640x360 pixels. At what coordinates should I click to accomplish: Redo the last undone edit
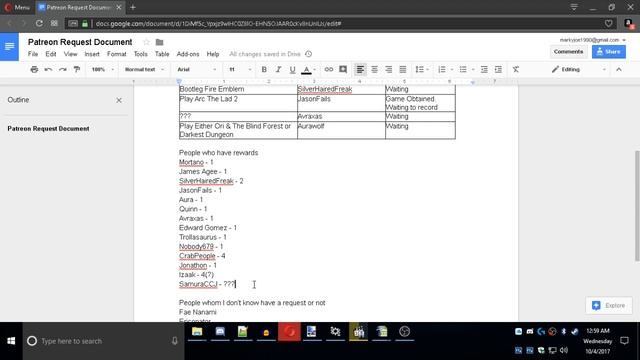[x=62, y=69]
